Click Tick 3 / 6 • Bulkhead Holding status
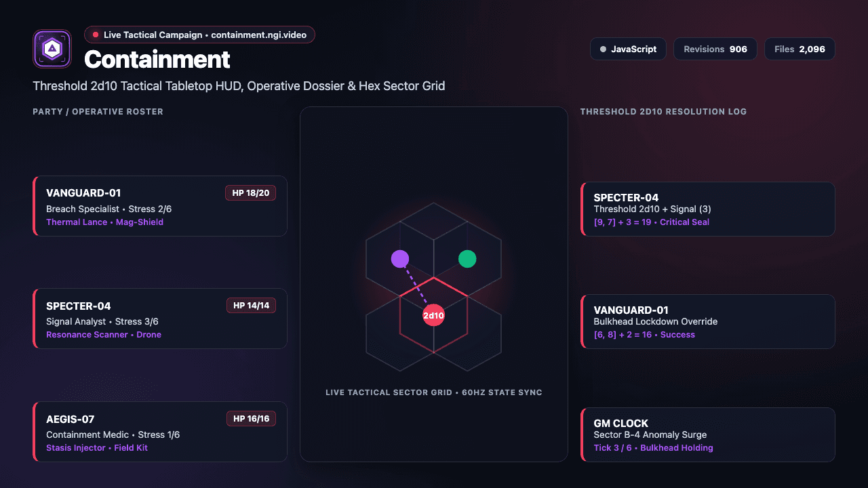868x488 pixels. (x=654, y=448)
